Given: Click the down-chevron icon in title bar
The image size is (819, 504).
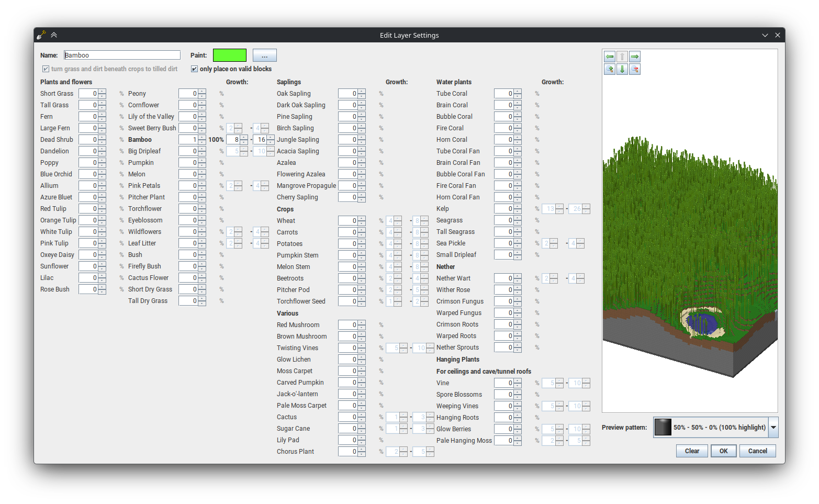Looking at the screenshot, I should (x=765, y=35).
